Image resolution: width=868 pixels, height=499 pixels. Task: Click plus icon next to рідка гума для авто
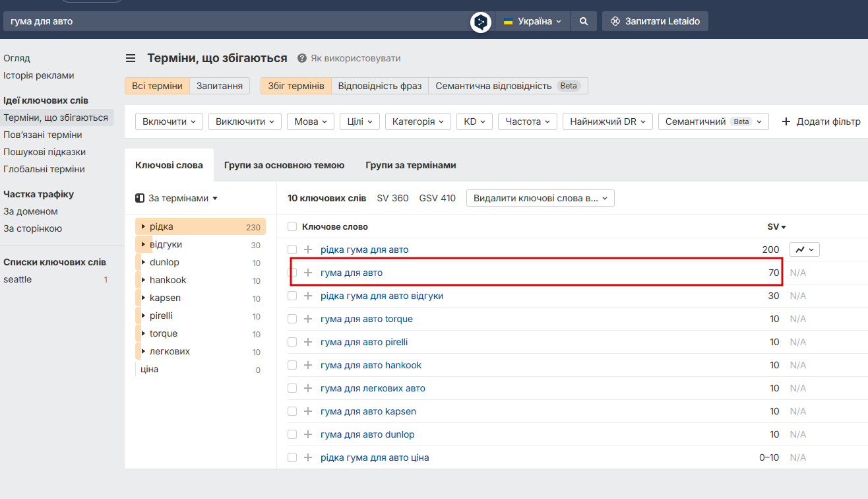(308, 249)
